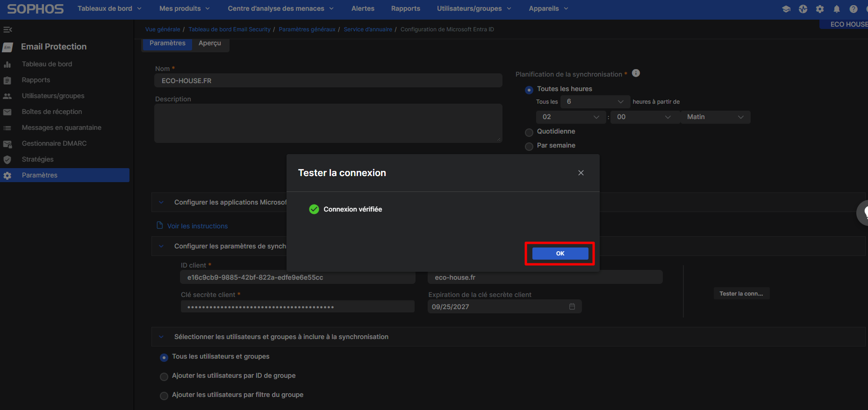
Task: Open Stratégies in the sidebar
Action: pos(38,159)
